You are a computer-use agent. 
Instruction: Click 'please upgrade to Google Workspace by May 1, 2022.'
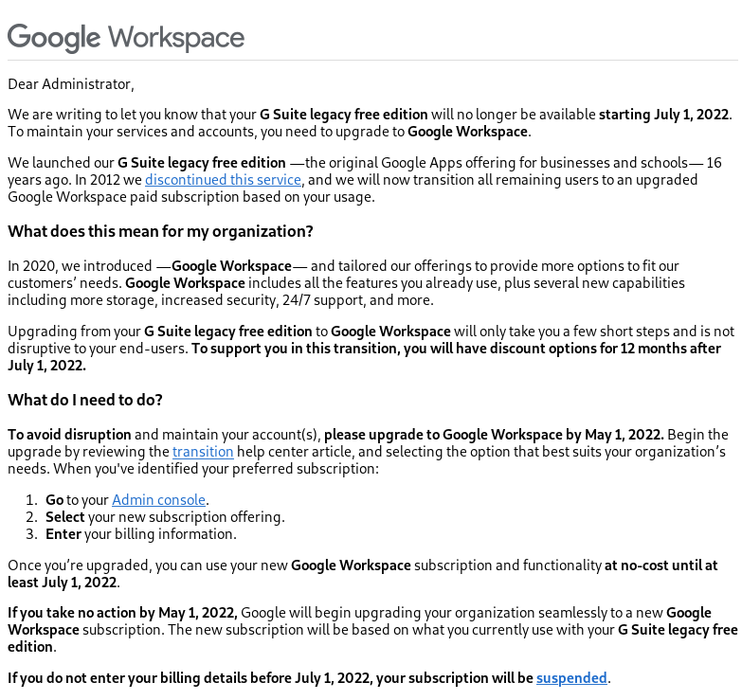pos(494,435)
